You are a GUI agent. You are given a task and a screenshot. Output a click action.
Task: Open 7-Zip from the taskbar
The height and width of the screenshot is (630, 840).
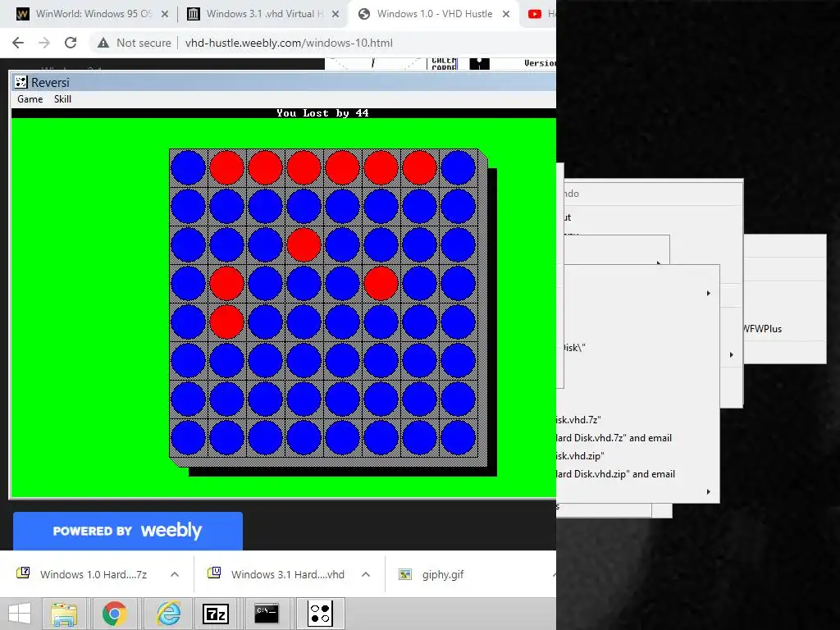216,614
